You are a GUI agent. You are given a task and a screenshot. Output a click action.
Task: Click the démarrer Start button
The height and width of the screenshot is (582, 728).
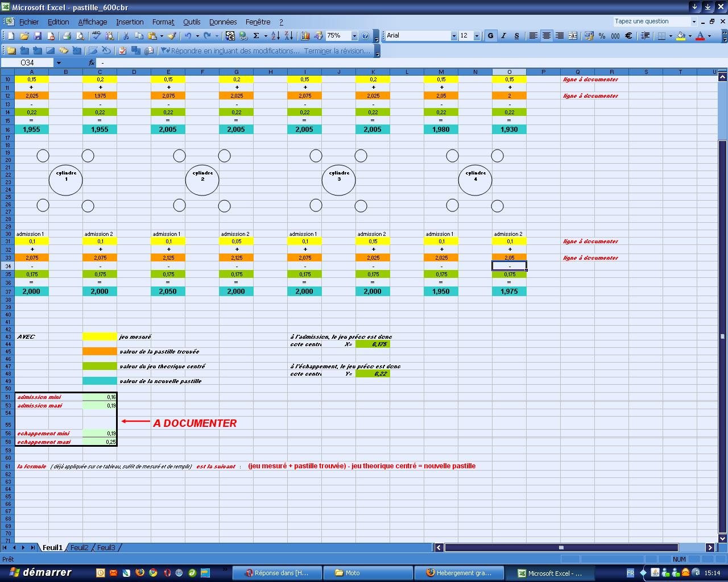pyautogui.click(x=40, y=572)
